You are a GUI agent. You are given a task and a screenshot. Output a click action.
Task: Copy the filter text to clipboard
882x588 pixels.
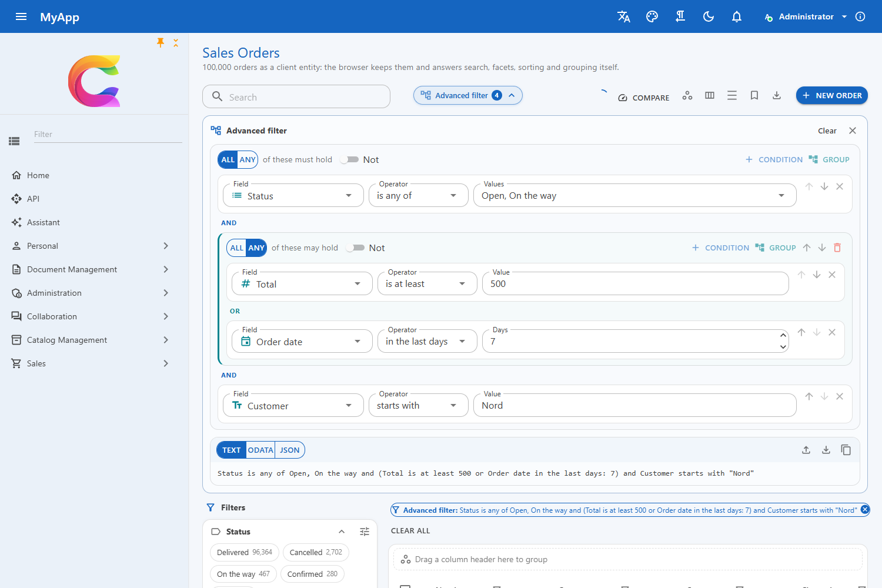[846, 450]
